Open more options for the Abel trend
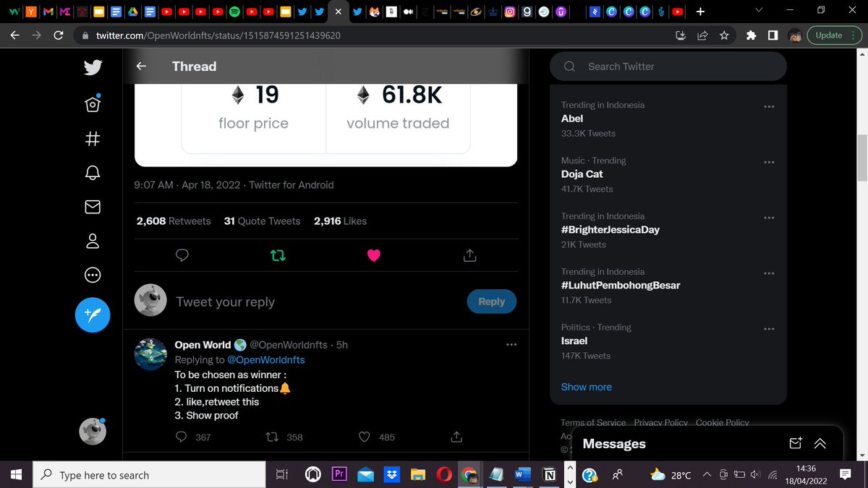868x488 pixels. [x=769, y=106]
